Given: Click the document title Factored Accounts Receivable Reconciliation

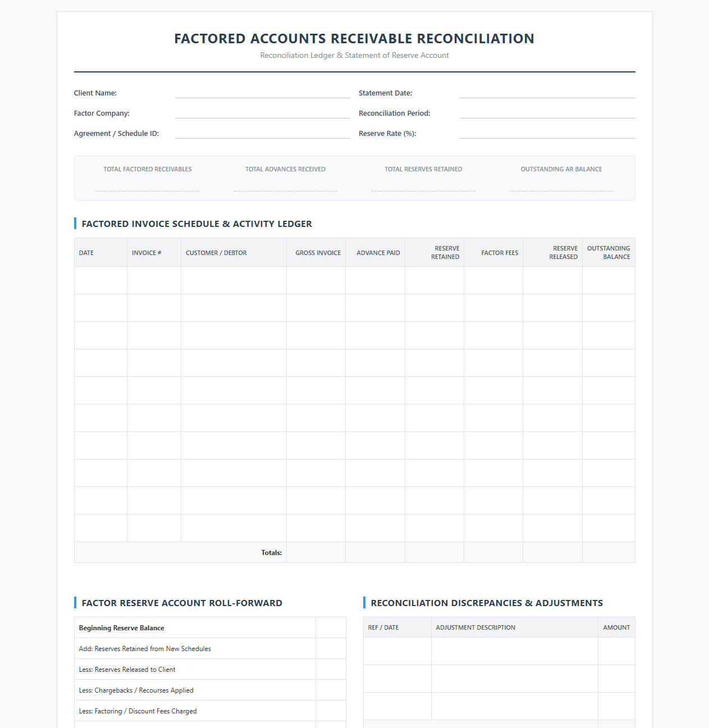Looking at the screenshot, I should 354,39.
